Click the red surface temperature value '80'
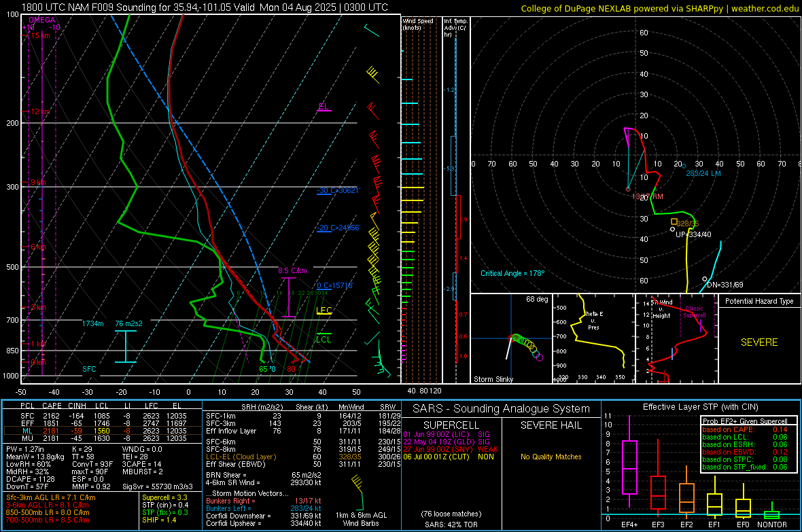The width and height of the screenshot is (802, 532). tap(291, 369)
